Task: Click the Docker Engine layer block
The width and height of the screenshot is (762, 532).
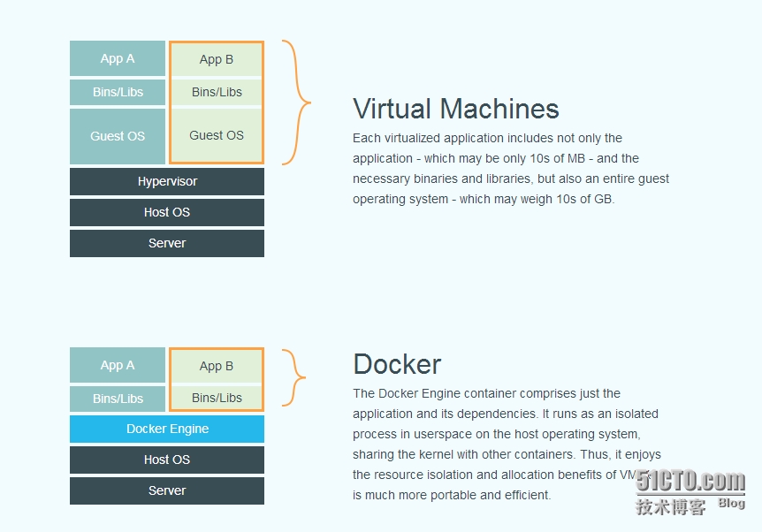Action: pos(167,429)
